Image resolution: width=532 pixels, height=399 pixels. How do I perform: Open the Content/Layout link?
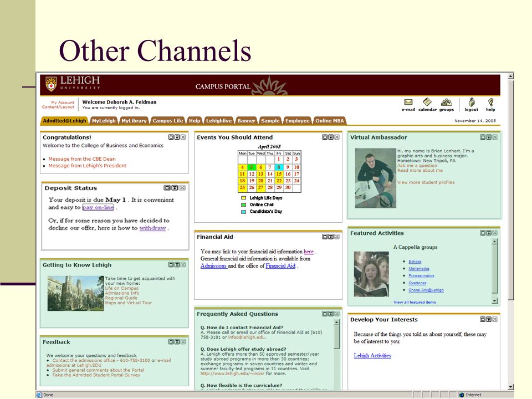(58, 107)
